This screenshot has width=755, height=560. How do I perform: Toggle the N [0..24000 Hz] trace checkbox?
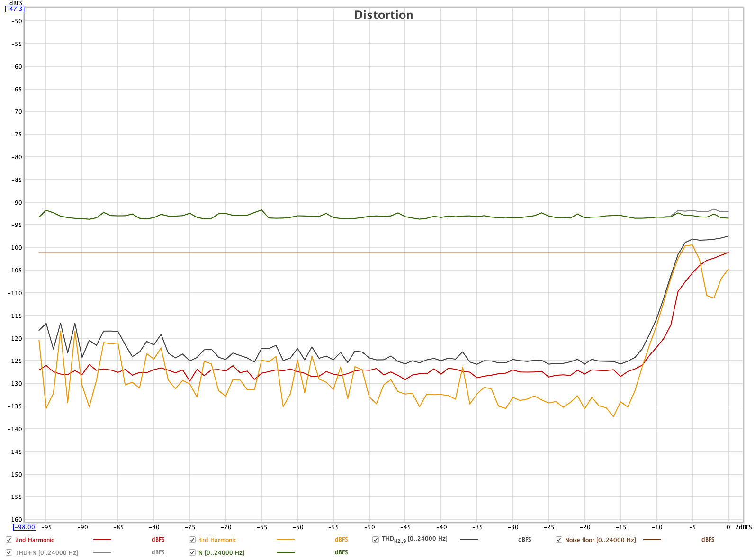coord(192,552)
